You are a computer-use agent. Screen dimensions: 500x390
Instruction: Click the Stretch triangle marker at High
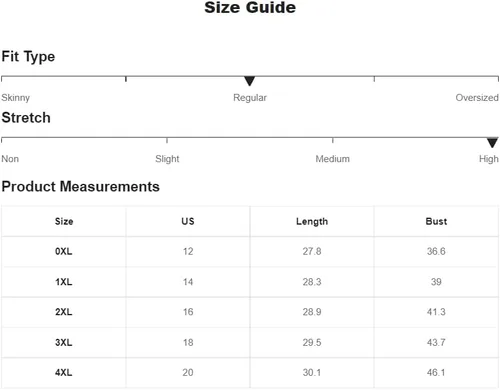coord(492,142)
